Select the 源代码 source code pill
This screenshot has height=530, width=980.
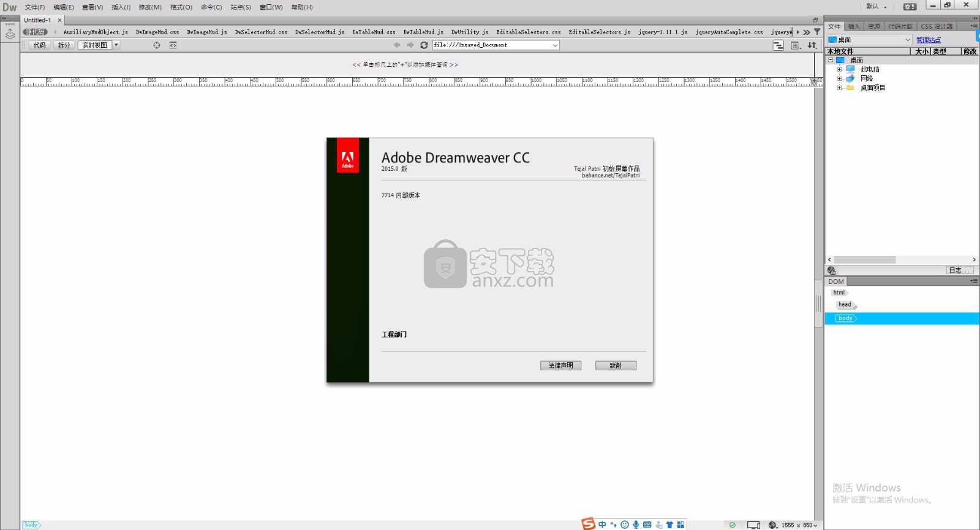35,32
